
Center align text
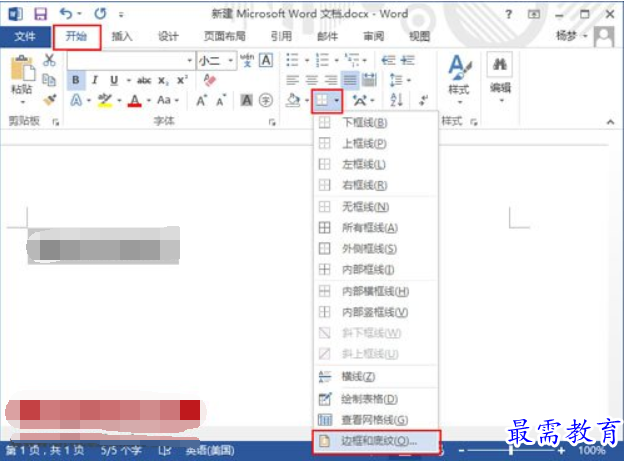[312, 80]
